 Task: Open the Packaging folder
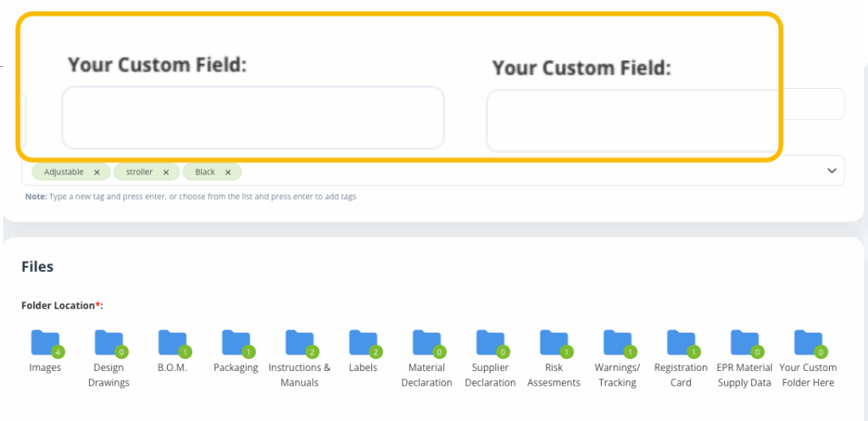click(x=236, y=343)
